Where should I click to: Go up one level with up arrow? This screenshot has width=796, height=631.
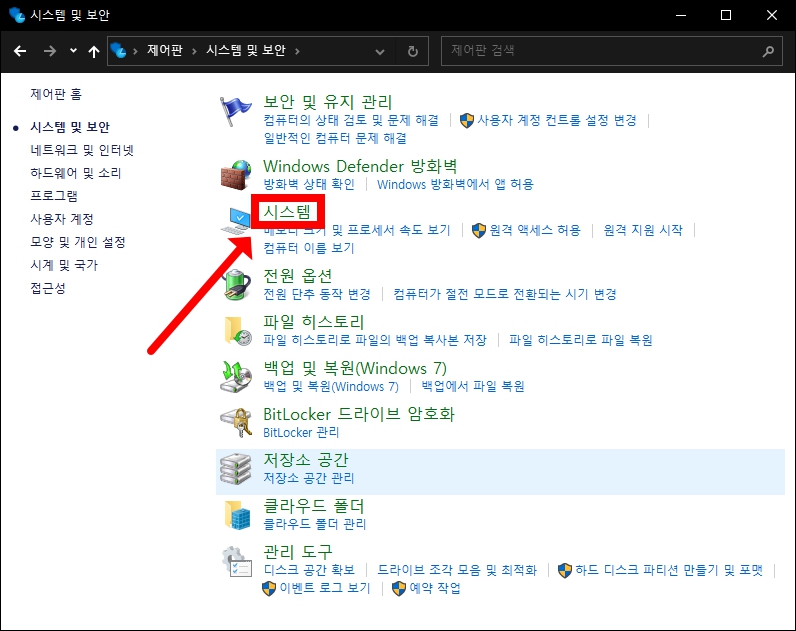click(x=93, y=51)
